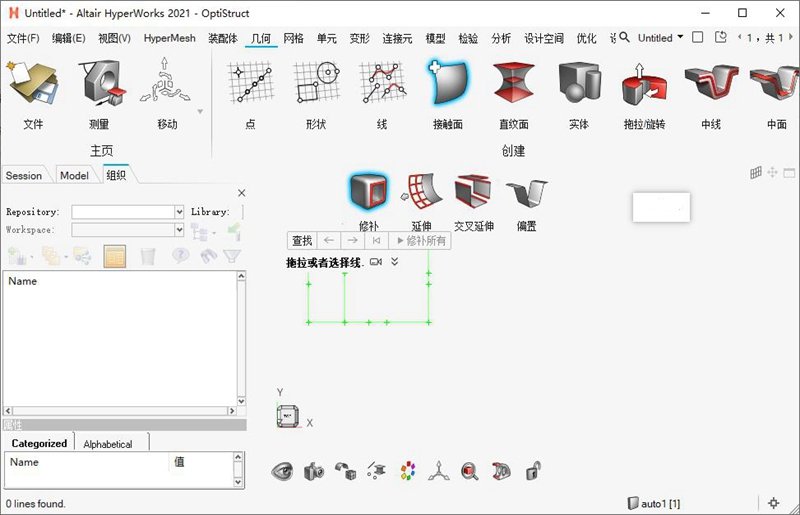Viewport: 800px width, 515px height.
Task: Click the auto1 [1] component in status bar
Action: point(654,503)
